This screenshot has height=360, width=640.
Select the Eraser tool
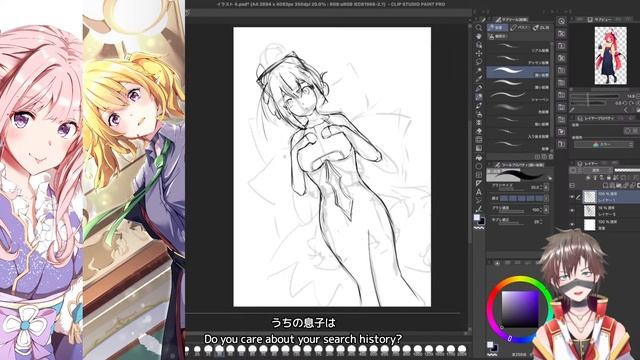tap(479, 131)
